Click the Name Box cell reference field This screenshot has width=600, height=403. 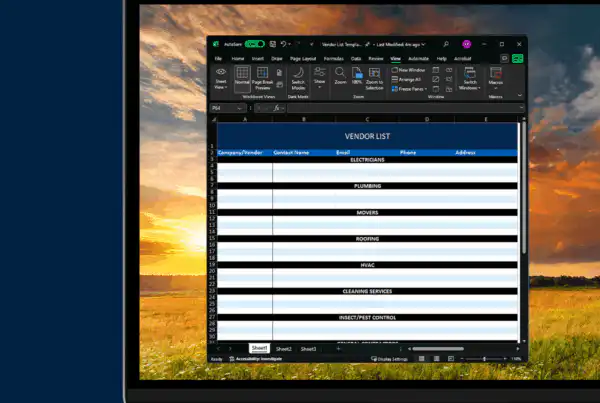tap(227, 108)
